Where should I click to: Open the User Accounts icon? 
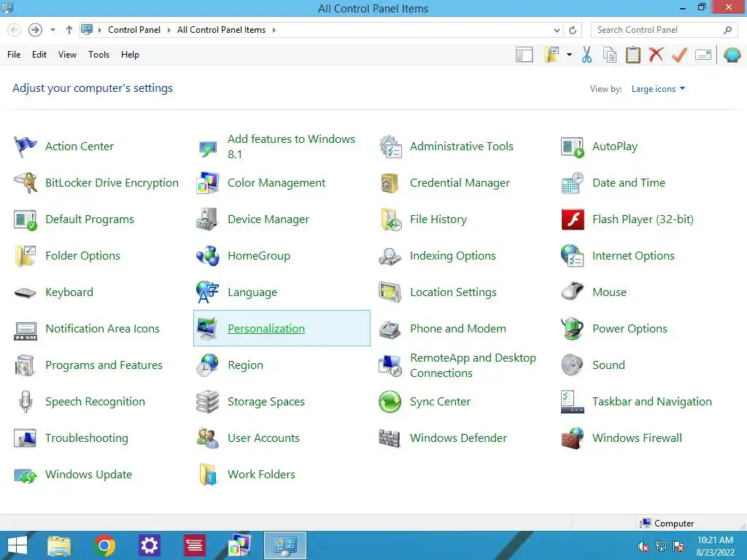click(x=208, y=438)
